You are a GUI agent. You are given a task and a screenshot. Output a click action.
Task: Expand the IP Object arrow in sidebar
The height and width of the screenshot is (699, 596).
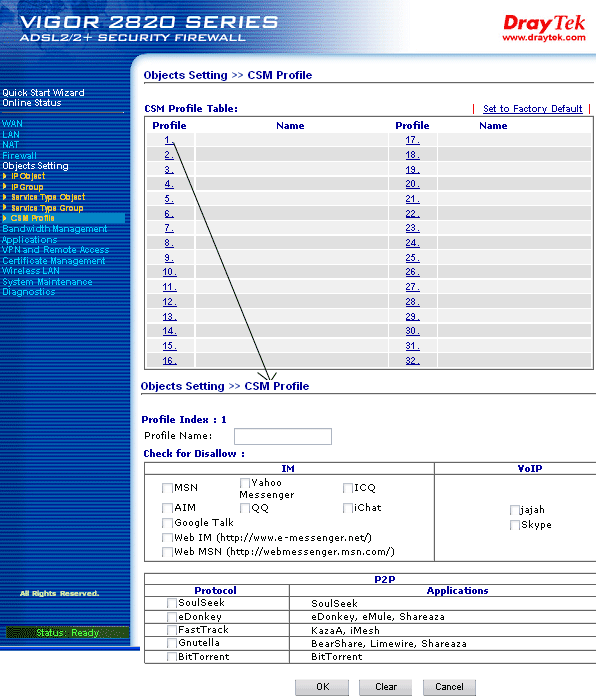pos(4,176)
